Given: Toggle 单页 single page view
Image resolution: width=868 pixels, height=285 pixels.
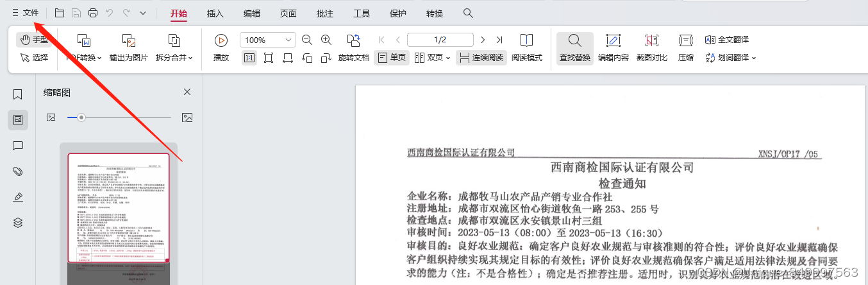Looking at the screenshot, I should coord(392,58).
